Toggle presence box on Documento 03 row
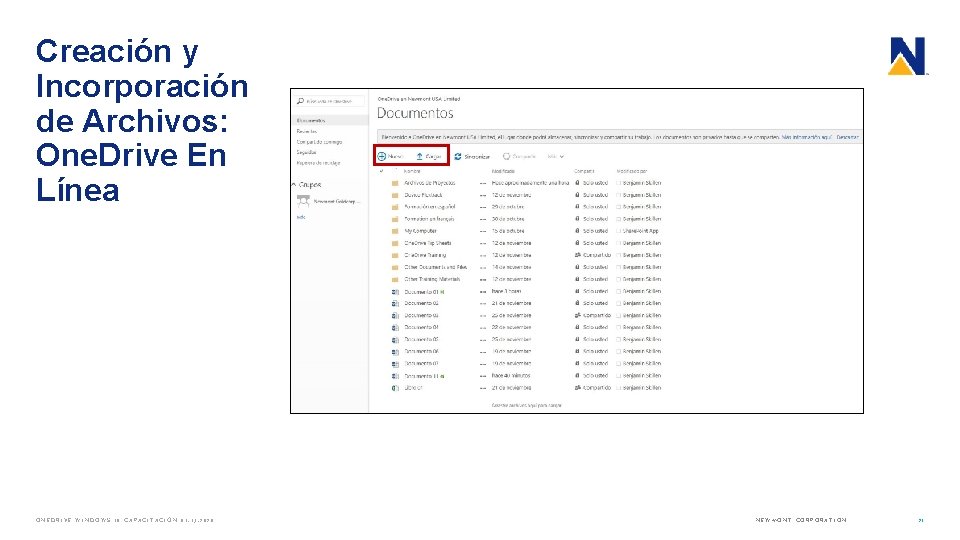Viewport: 960px width, 540px height. [x=619, y=316]
